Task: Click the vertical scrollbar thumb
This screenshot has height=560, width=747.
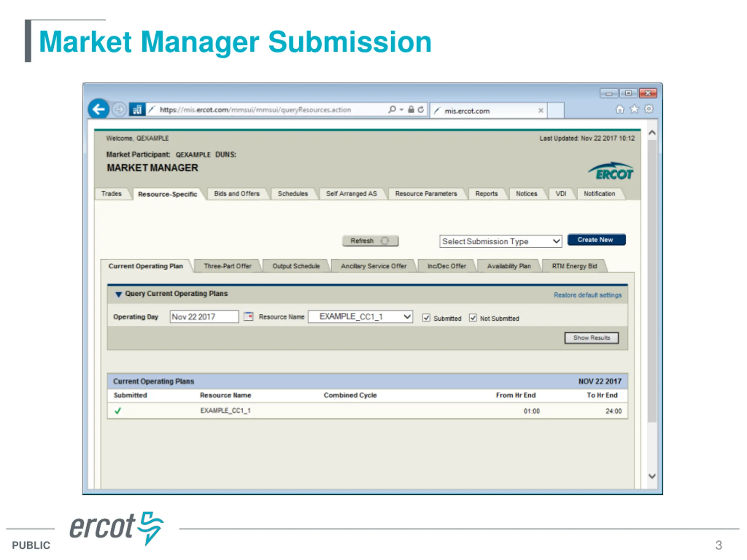Action: [x=652, y=281]
